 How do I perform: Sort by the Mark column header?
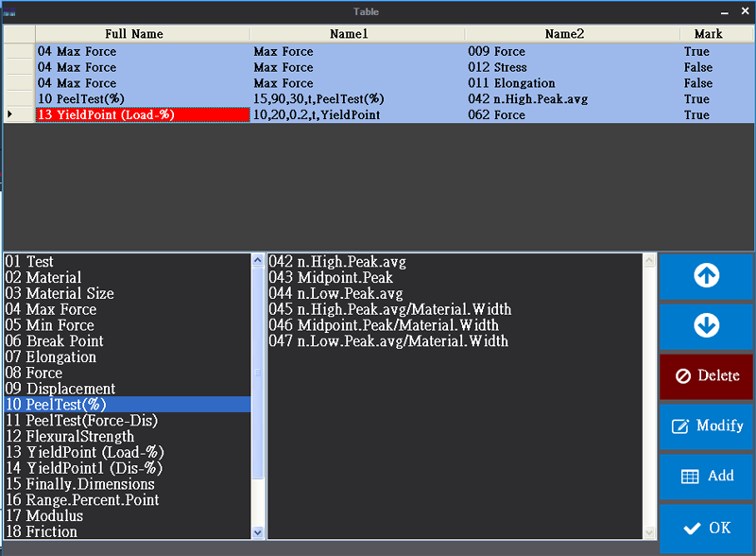click(x=708, y=34)
